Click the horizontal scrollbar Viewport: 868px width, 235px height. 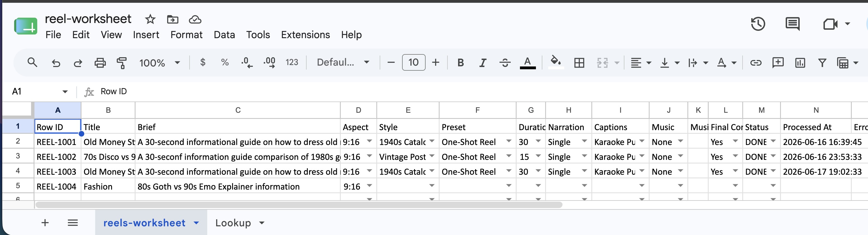point(299,205)
